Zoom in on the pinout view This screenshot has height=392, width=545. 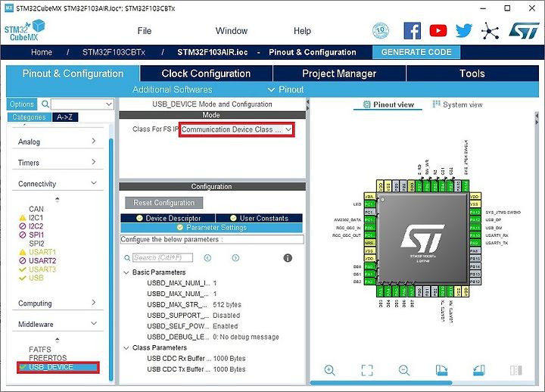(x=329, y=370)
